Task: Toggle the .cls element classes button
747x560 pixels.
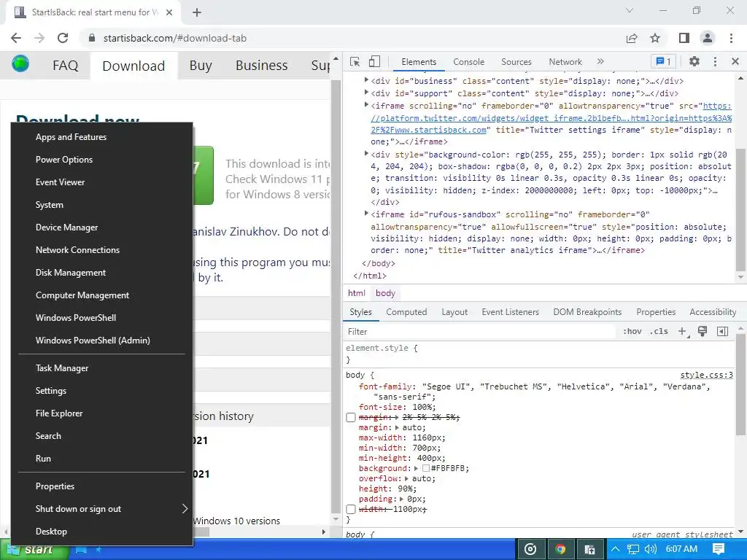Action: pos(659,332)
